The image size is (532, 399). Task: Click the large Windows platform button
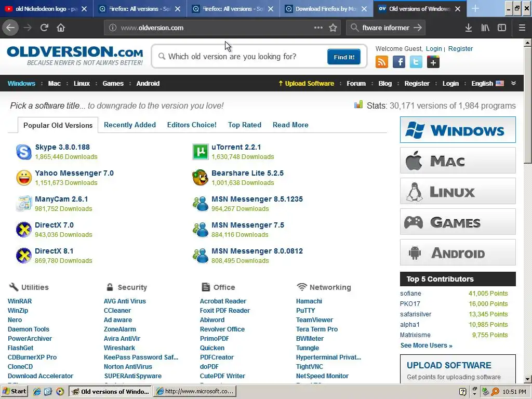click(x=458, y=129)
